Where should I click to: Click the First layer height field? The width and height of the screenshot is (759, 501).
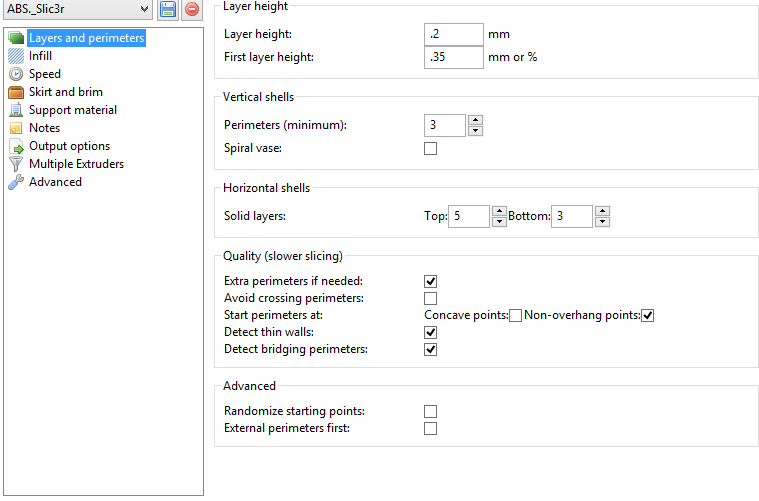point(454,57)
